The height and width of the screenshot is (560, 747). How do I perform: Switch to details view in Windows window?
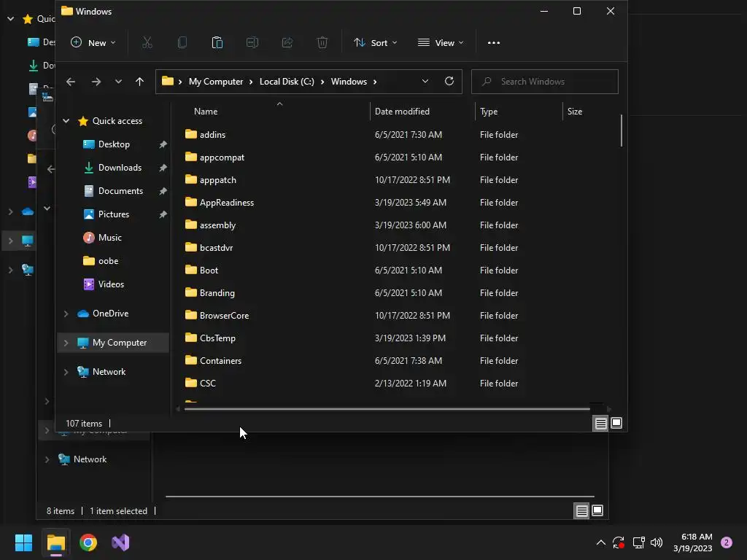(x=601, y=424)
